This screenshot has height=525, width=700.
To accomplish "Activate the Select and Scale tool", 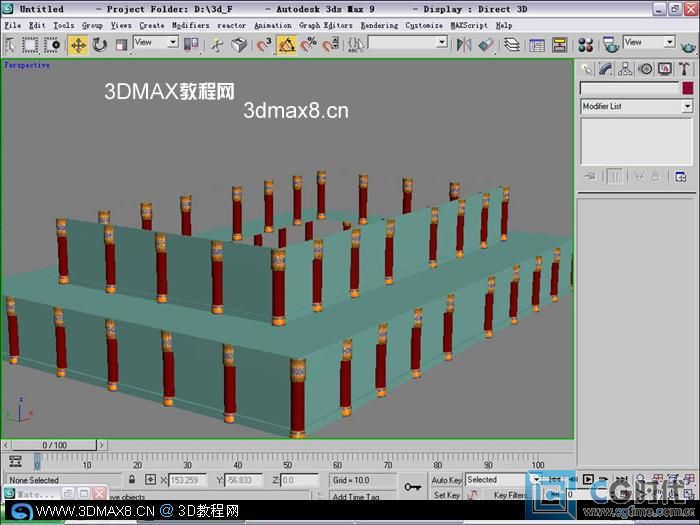I will click(x=121, y=45).
